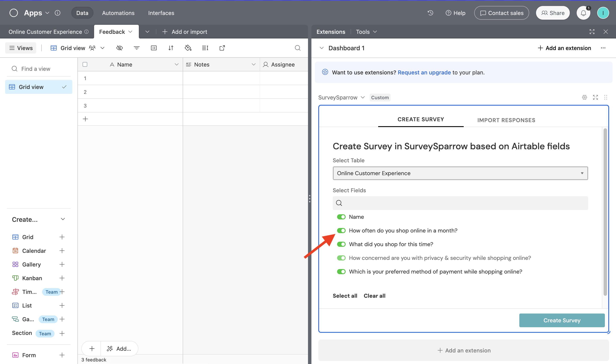Screen dimensions: 616x364
Task: Toggle 'What did you shop for' field
Action: 341,244
